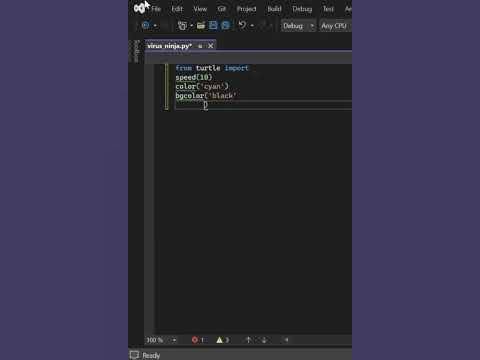480x360 pixels.
Task: Open the Debug menu
Action: click(302, 9)
